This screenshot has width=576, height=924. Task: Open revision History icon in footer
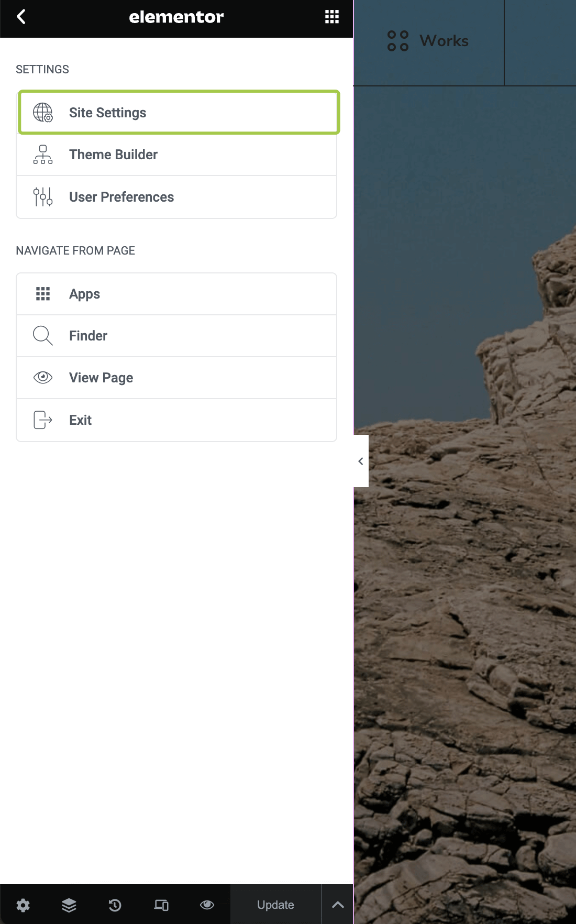click(x=115, y=905)
